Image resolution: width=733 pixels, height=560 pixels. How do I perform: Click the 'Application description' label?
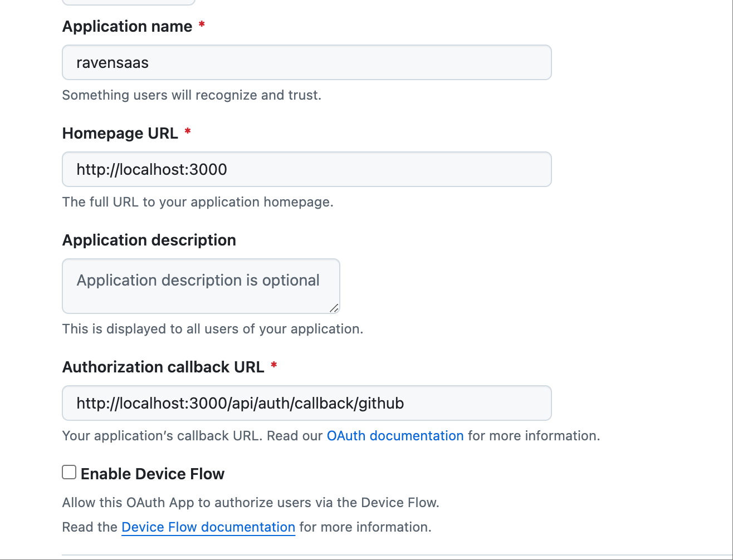pos(149,240)
